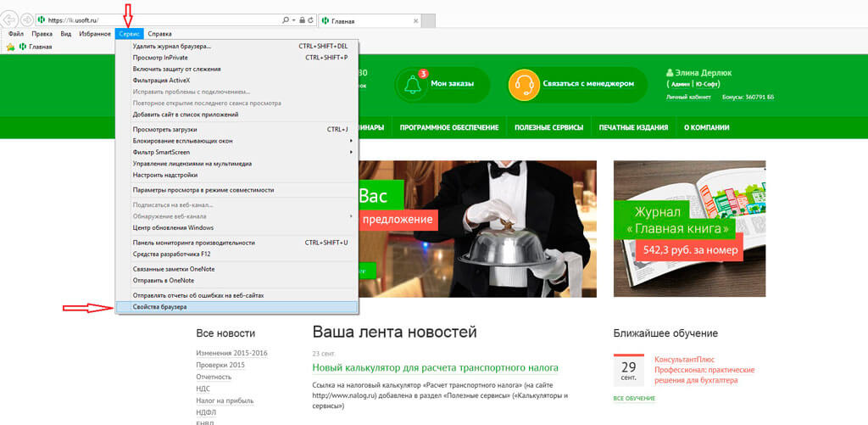Open НДФЛ news category

205,412
